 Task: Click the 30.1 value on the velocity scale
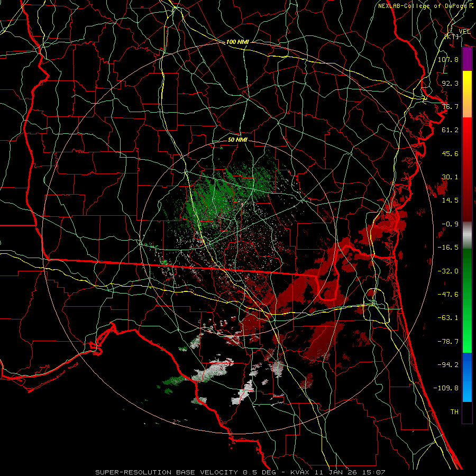(x=450, y=177)
